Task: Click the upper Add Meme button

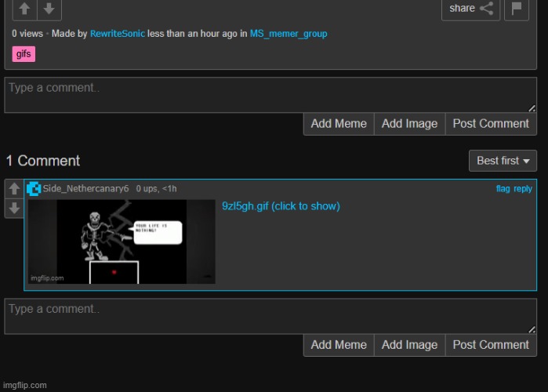Action: click(339, 124)
